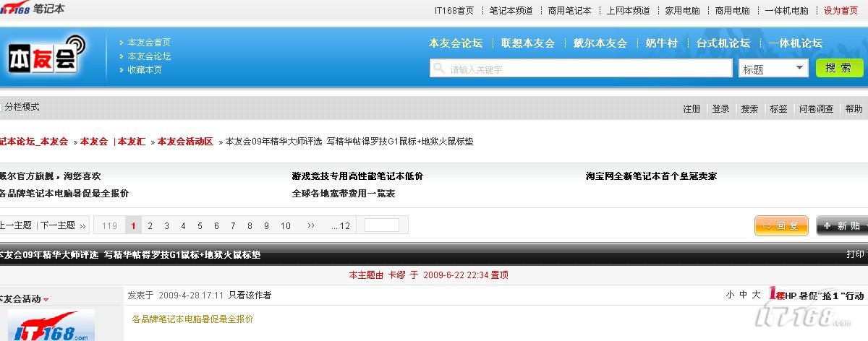Click the IT168 avatar image of 本友会活动
The height and width of the screenshot is (341, 868).
51,326
